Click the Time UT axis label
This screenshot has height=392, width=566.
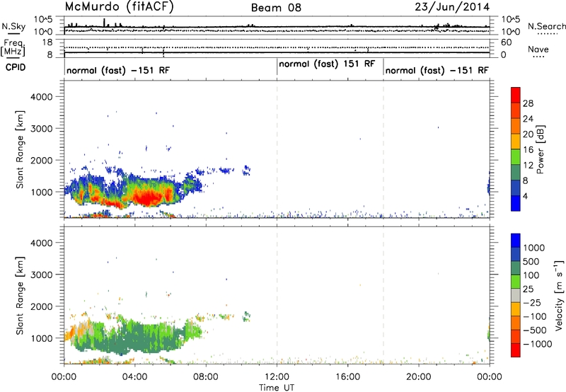click(277, 388)
